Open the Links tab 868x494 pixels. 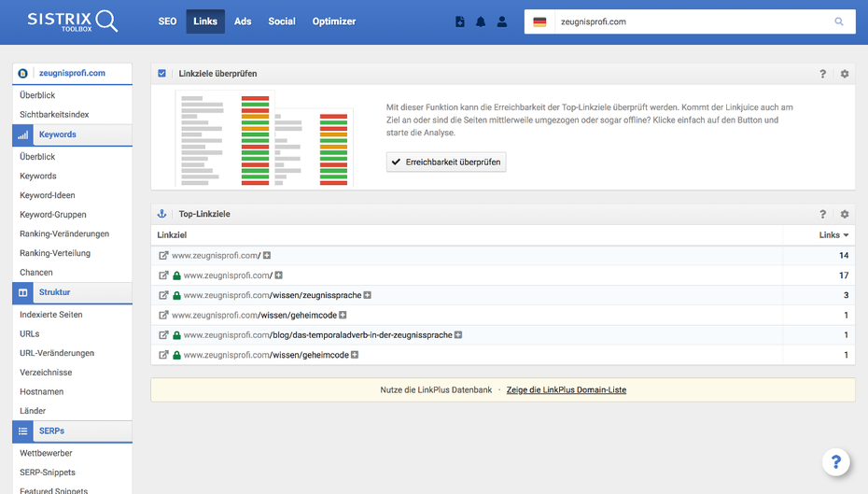coord(205,21)
